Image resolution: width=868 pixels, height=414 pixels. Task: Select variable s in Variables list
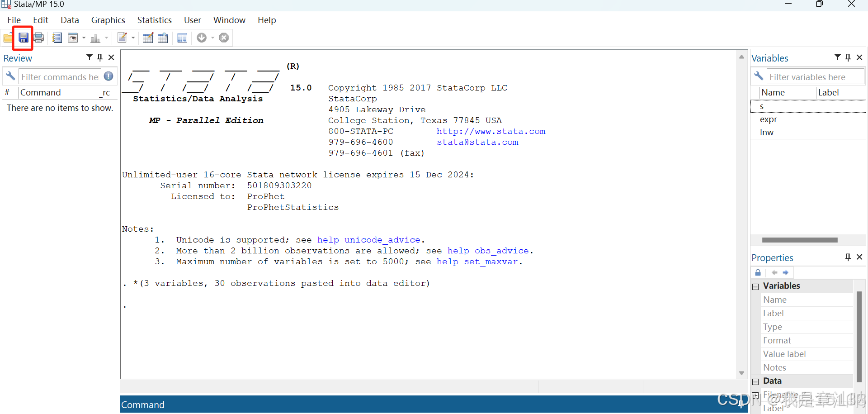808,106
